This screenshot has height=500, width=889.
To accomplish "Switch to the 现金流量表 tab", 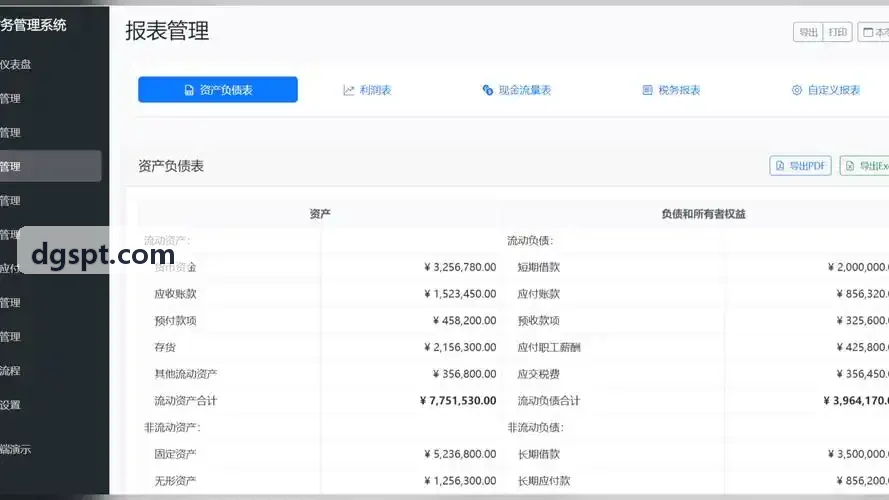I will (517, 90).
